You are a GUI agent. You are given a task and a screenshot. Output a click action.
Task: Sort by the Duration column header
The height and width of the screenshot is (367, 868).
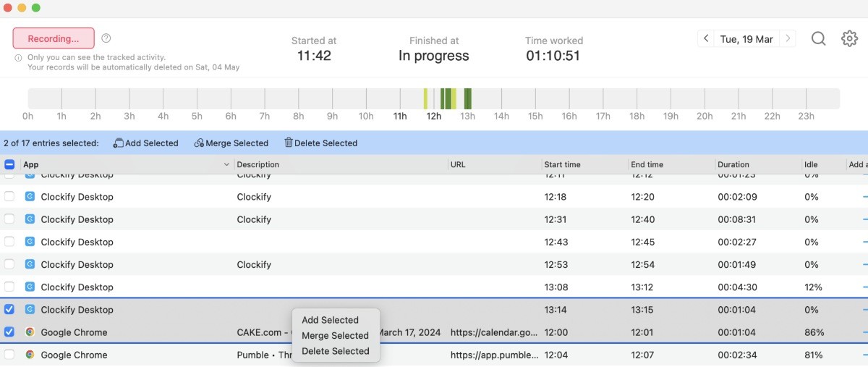click(x=733, y=164)
